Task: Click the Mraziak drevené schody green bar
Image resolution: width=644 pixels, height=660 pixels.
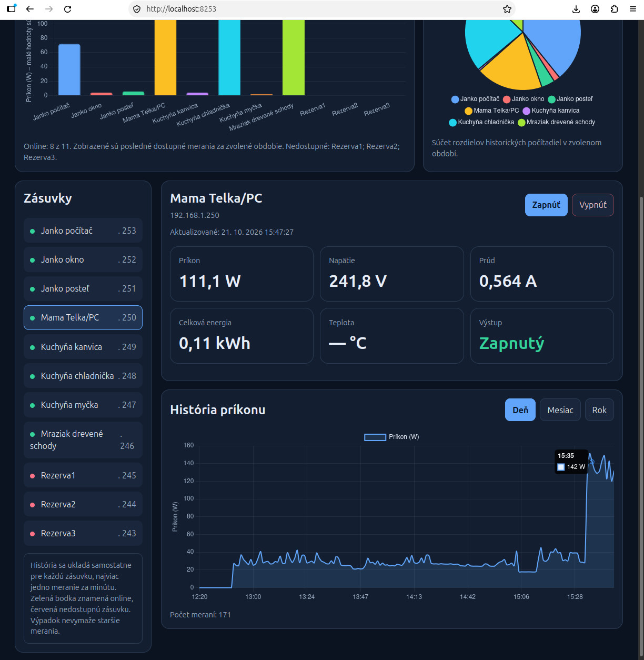Action: click(x=294, y=57)
